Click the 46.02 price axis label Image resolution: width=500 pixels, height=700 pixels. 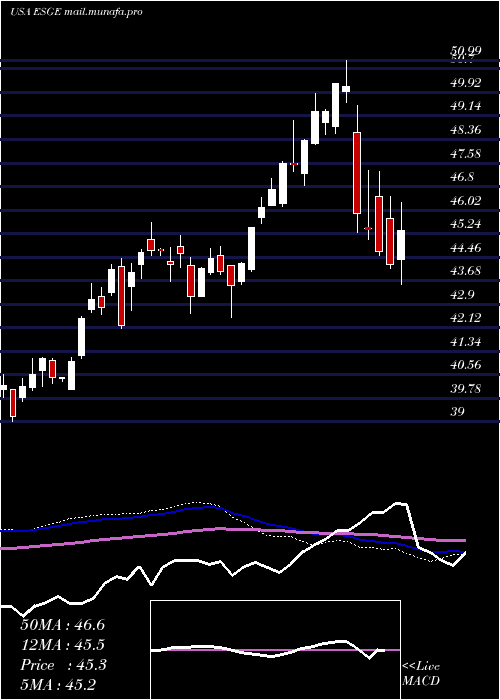(466, 200)
